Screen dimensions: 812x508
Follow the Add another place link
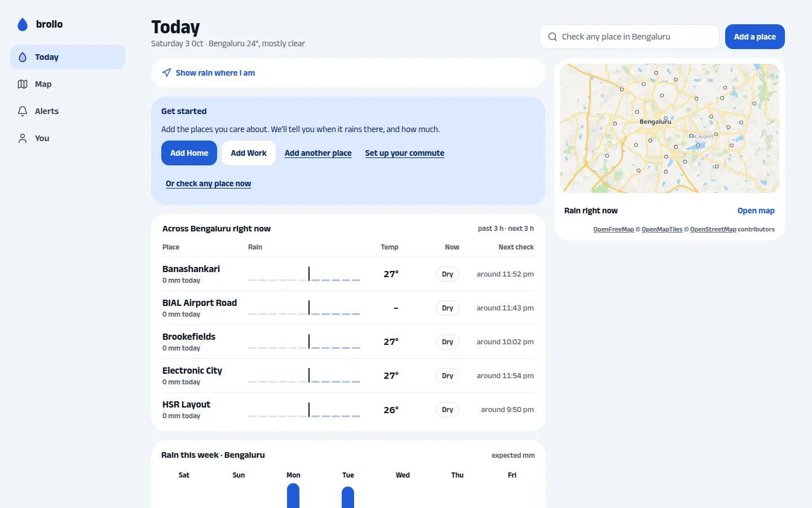coord(318,153)
